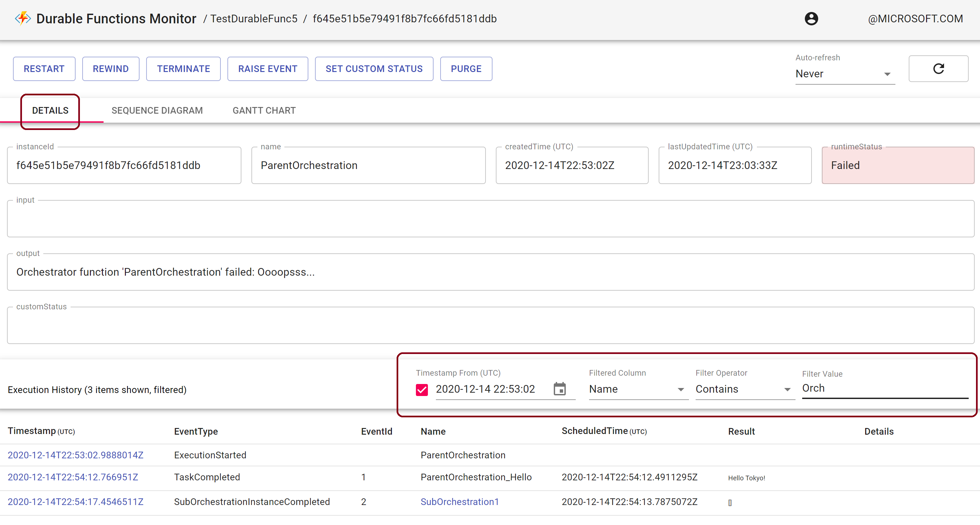
Task: Click the Terminate button
Action: 183,69
